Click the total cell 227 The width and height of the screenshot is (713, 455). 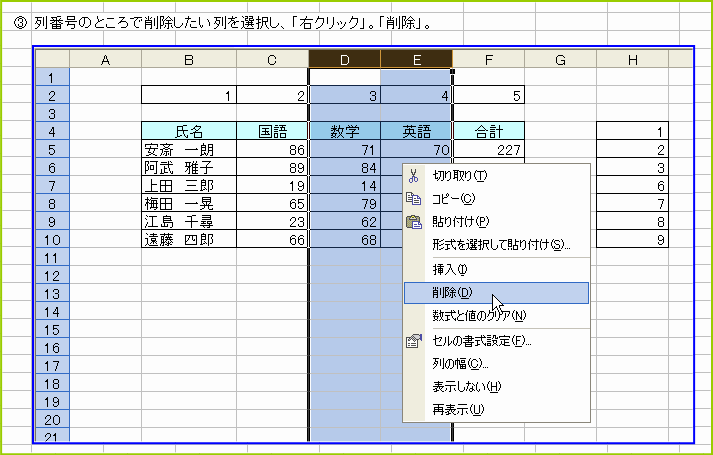point(489,150)
